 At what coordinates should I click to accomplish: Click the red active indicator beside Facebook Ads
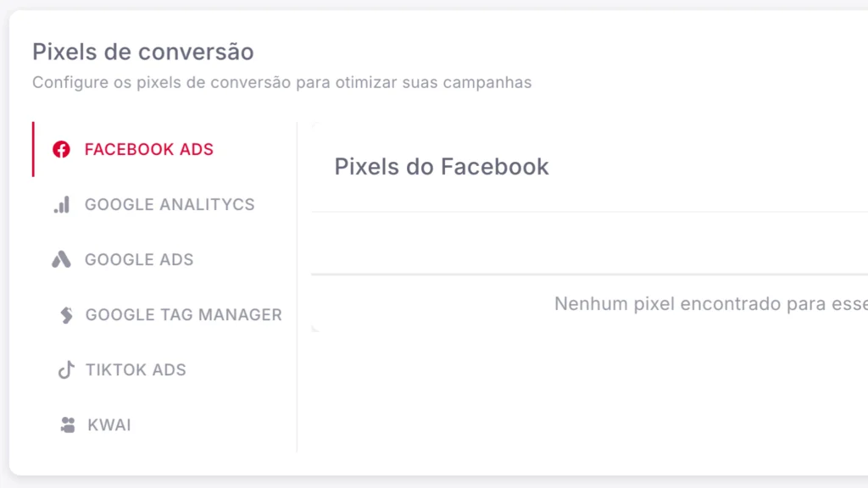(33, 149)
